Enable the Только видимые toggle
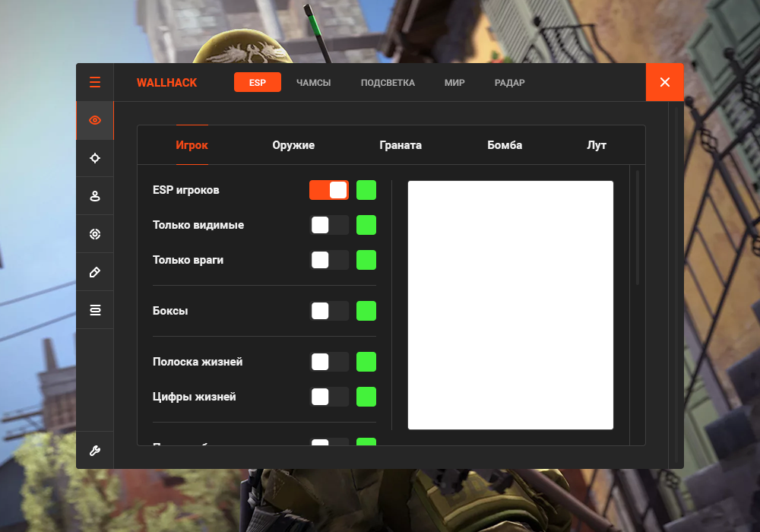 click(328, 225)
